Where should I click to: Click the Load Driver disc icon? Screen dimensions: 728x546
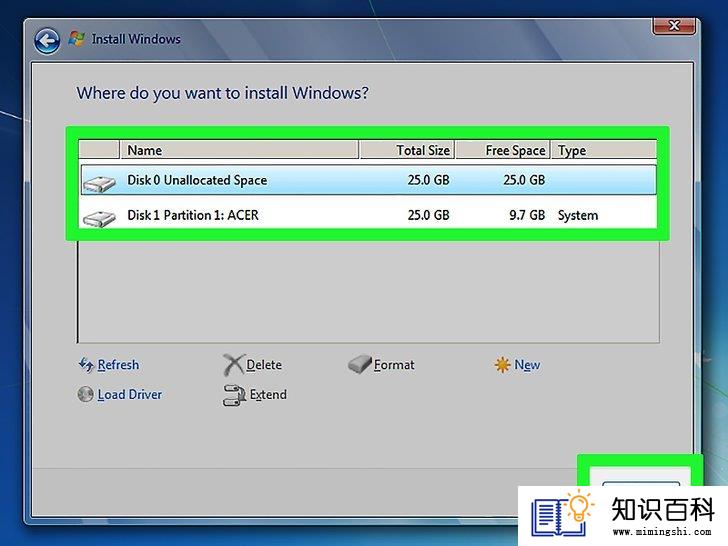[x=85, y=394]
